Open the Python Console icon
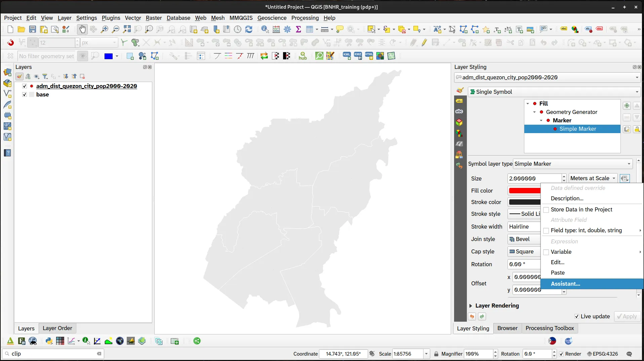Screen dimensions: 644x361 49,341
